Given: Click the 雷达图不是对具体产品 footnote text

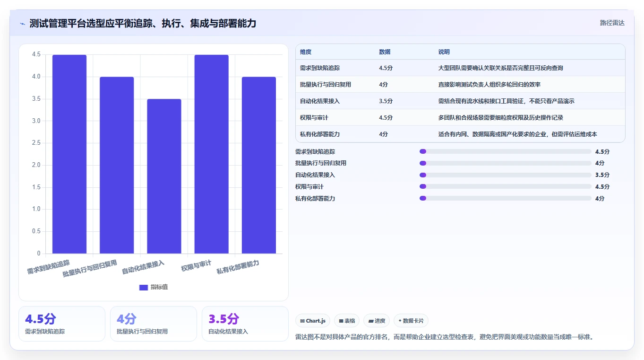Looking at the screenshot, I should tap(444, 337).
